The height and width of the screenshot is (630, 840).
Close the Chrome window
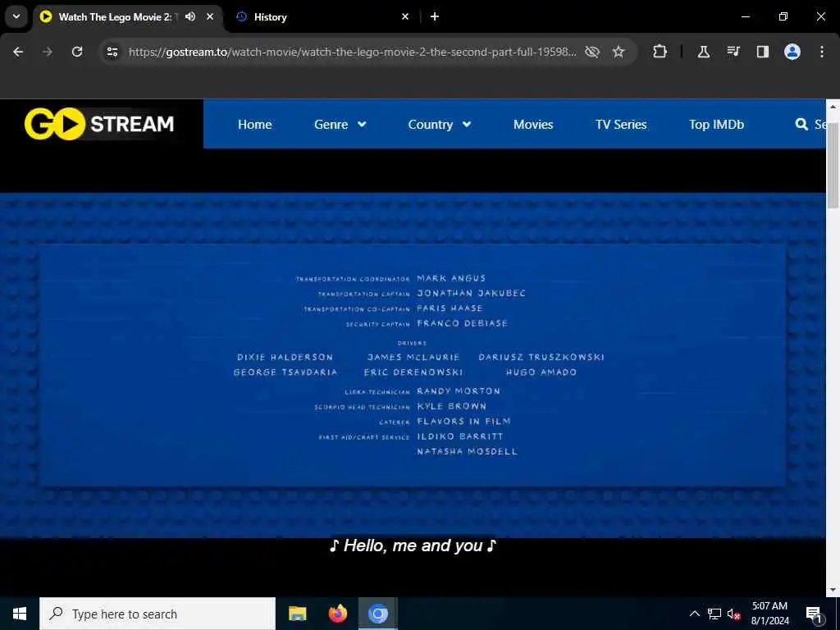820,16
